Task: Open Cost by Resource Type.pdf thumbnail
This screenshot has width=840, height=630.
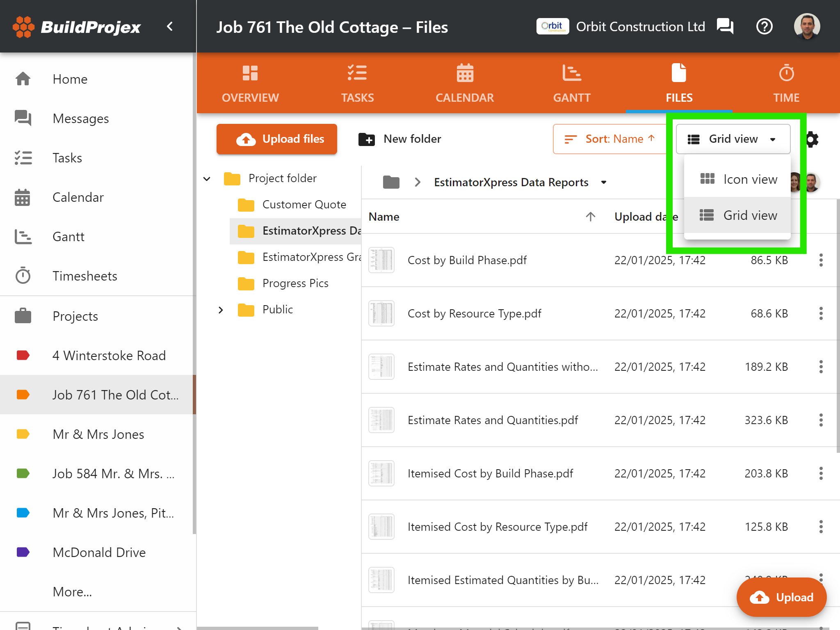Action: [x=381, y=314]
